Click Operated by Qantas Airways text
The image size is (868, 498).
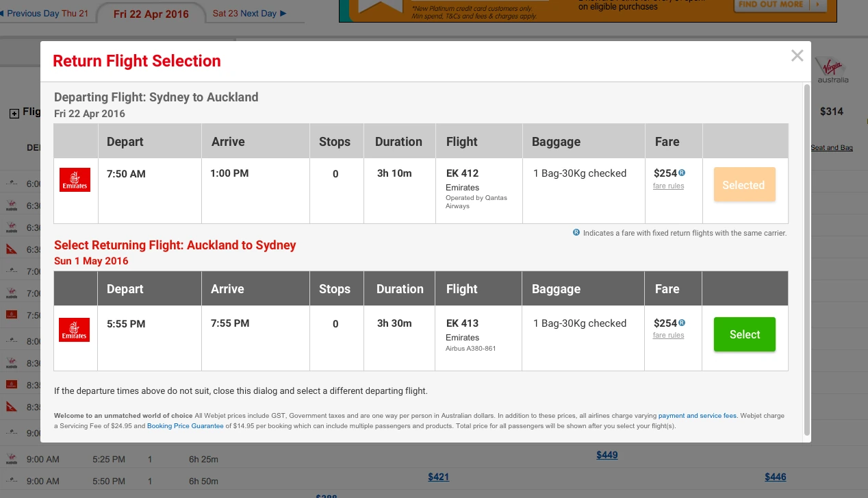click(x=476, y=201)
